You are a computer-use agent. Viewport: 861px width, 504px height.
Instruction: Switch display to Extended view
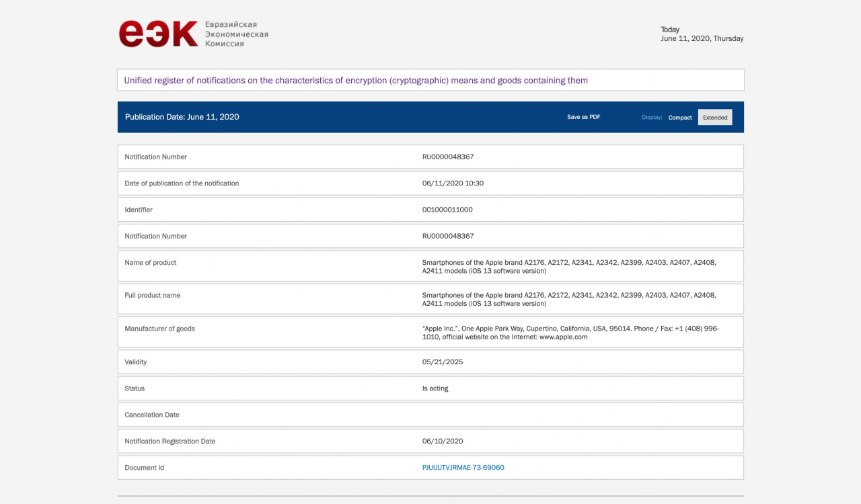click(715, 117)
